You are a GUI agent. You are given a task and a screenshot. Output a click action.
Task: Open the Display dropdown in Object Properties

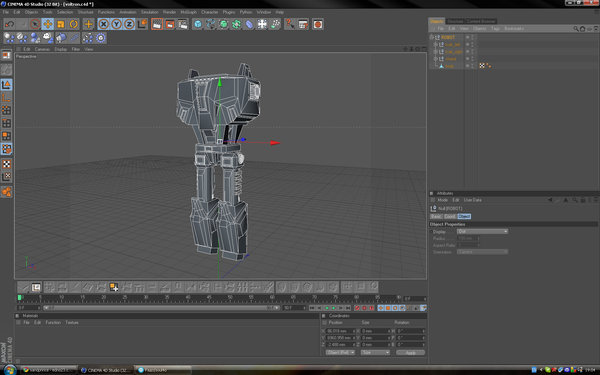pos(482,232)
